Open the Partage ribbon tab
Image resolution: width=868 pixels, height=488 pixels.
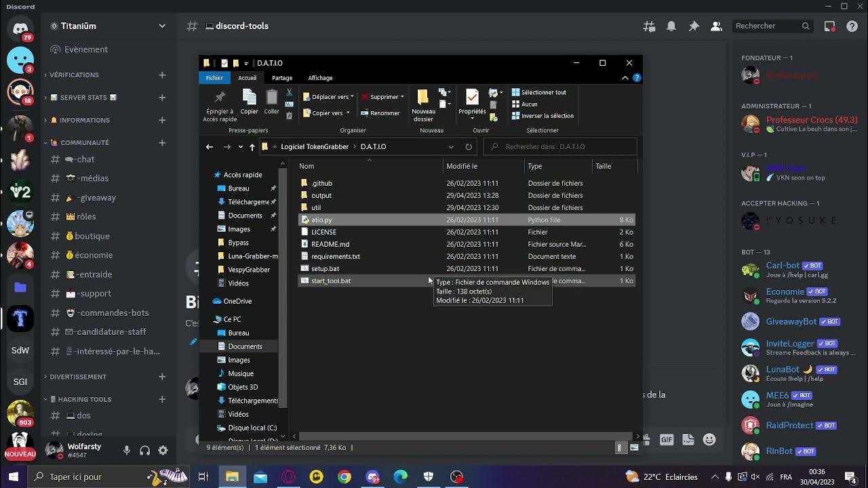click(282, 78)
